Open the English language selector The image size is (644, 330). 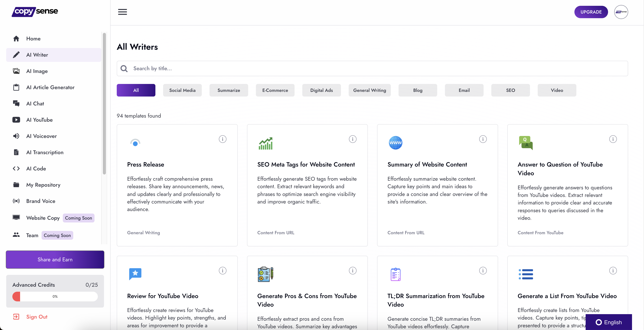pyautogui.click(x=608, y=322)
